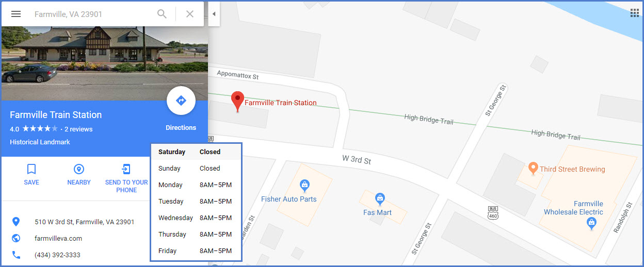
Task: Click the red Farmville Train Station pin
Action: coord(237,102)
